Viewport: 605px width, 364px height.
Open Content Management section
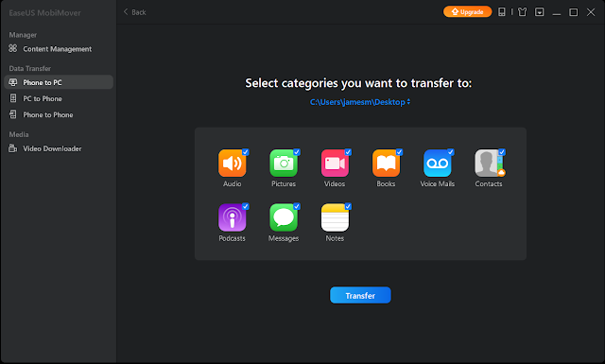pos(59,48)
